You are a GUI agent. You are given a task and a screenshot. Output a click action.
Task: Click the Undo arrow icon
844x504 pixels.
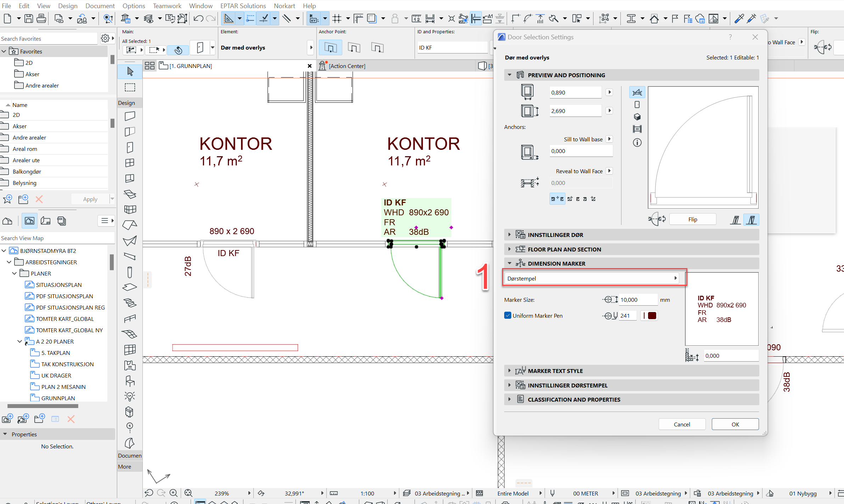click(x=198, y=18)
